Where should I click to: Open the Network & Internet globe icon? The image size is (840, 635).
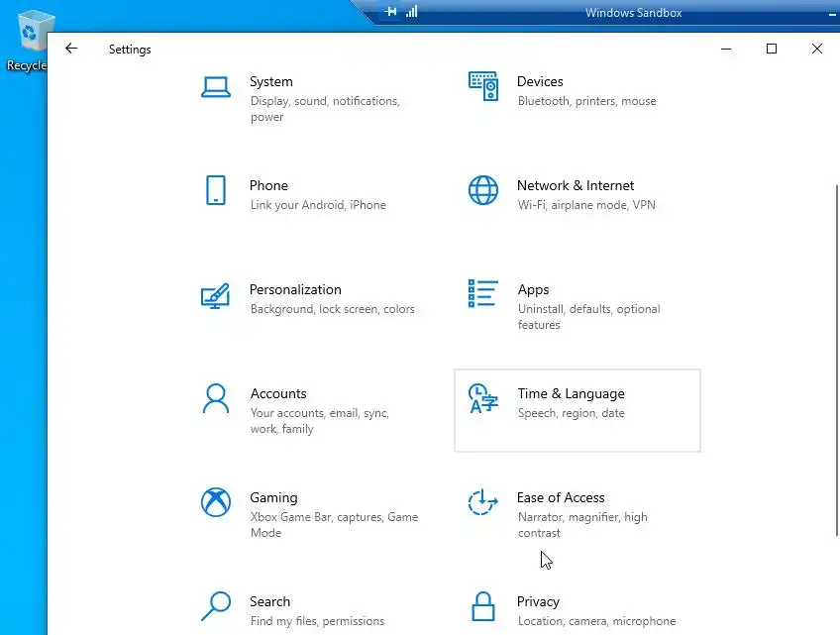(x=483, y=190)
